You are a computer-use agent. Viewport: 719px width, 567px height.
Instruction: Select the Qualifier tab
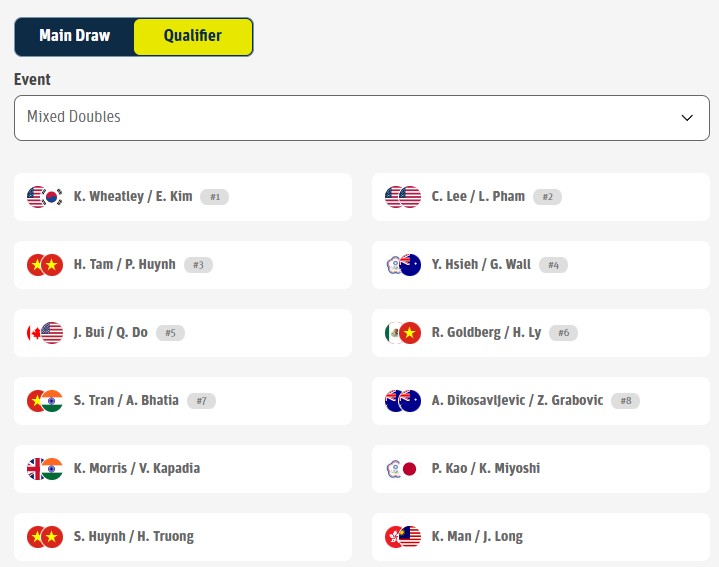(x=193, y=36)
